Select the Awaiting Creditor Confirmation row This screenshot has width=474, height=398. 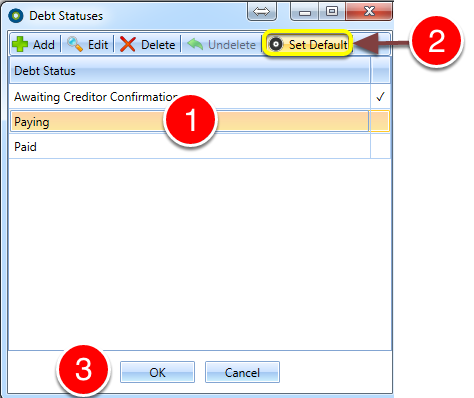click(x=200, y=97)
